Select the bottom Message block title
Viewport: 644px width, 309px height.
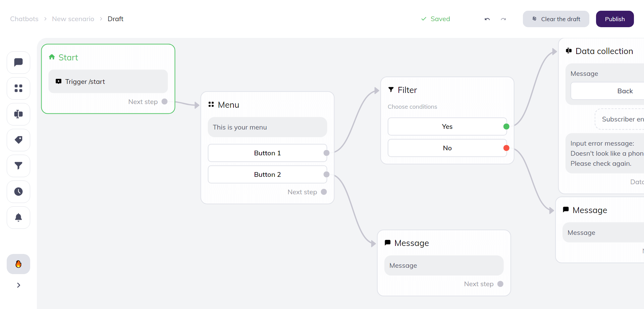412,243
